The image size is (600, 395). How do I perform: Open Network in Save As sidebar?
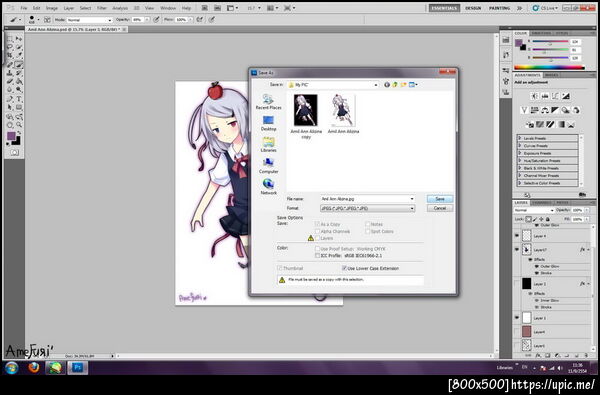point(268,187)
